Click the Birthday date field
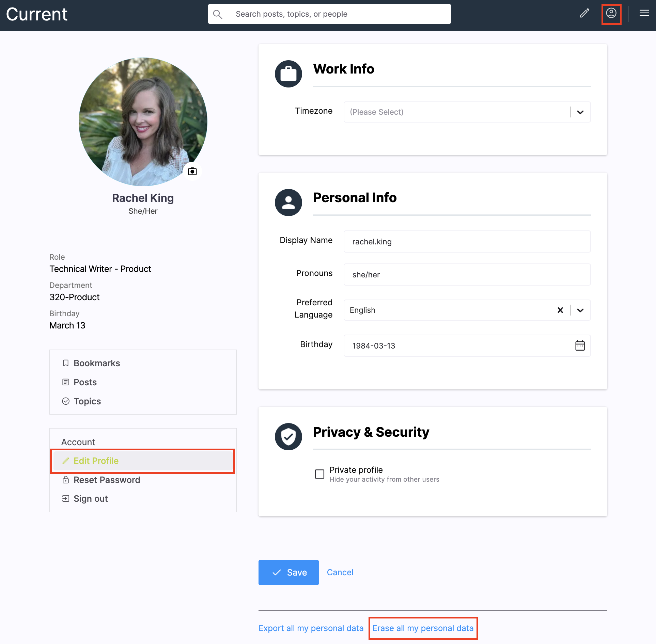 click(x=467, y=346)
